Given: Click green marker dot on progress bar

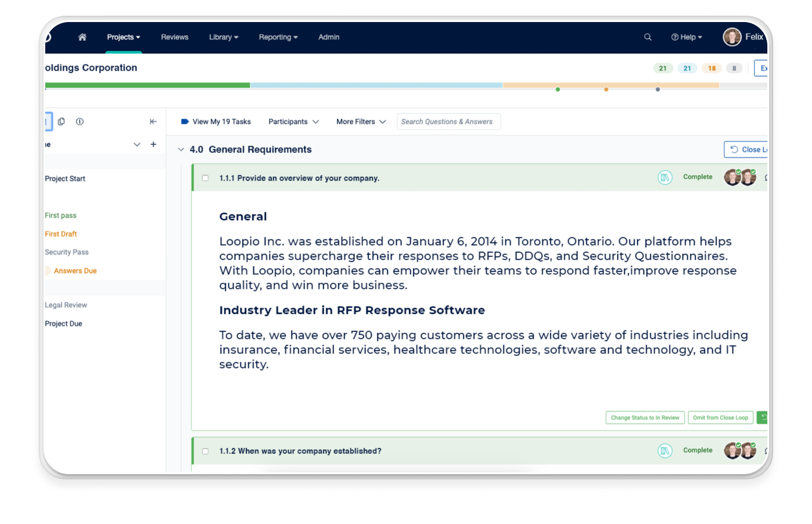Looking at the screenshot, I should 558,89.
